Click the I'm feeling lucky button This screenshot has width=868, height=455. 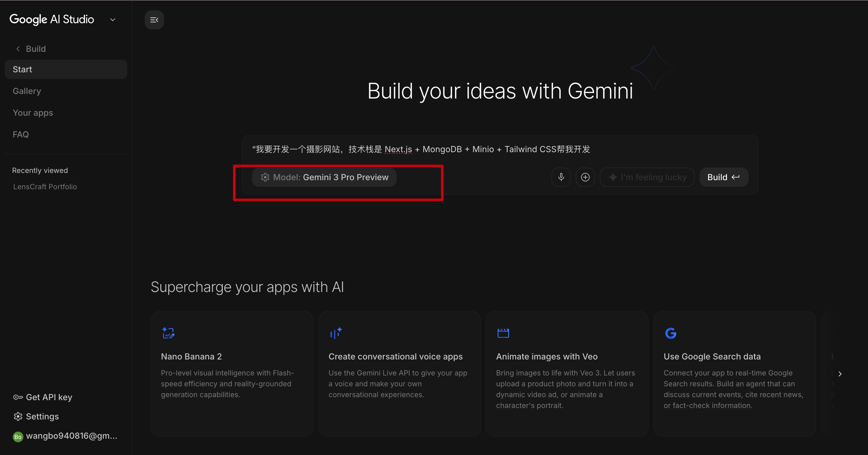pos(647,177)
